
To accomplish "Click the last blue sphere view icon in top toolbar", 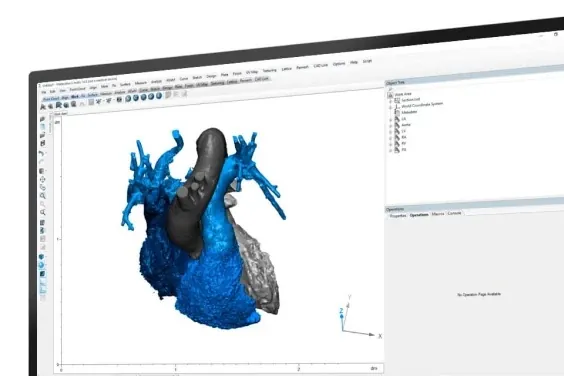I will pos(159,95).
